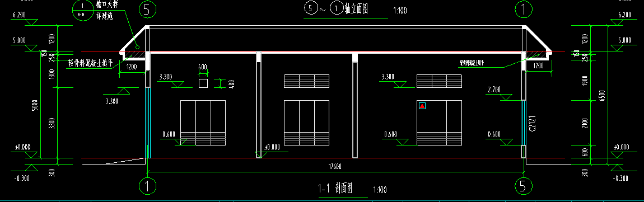The image size is (644, 202).
Task: Select the axis bubble 5 at the top left
Action: (x=148, y=10)
